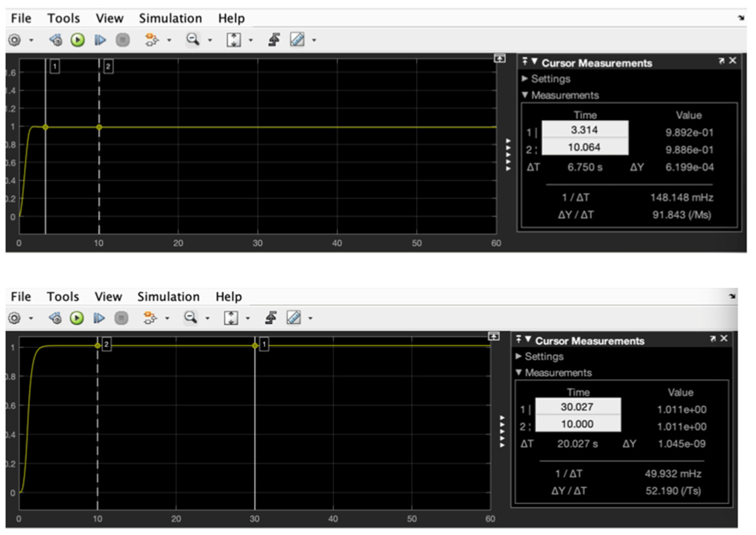Close the Cursor Measurements panel
The image size is (756, 535).
[732, 60]
